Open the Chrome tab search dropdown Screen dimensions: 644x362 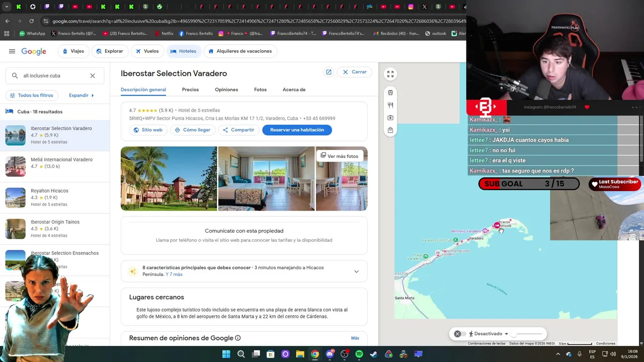[x=7, y=7]
